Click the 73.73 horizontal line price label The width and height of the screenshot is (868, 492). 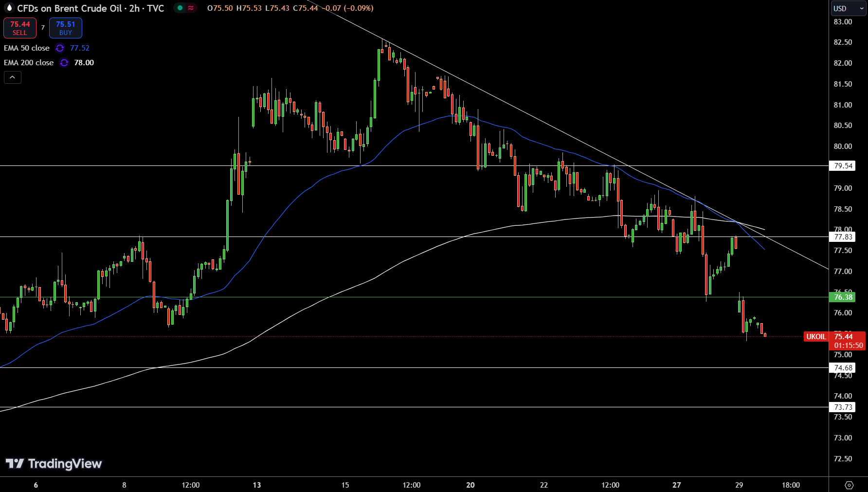coord(843,407)
